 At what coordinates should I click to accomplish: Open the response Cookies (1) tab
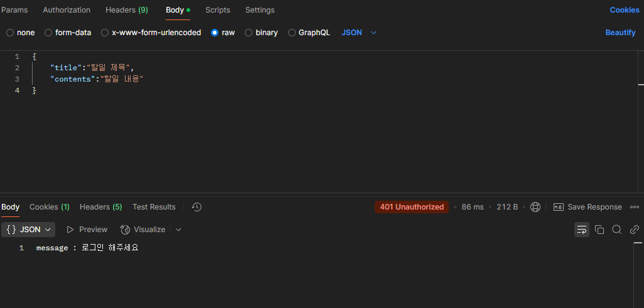(x=50, y=207)
